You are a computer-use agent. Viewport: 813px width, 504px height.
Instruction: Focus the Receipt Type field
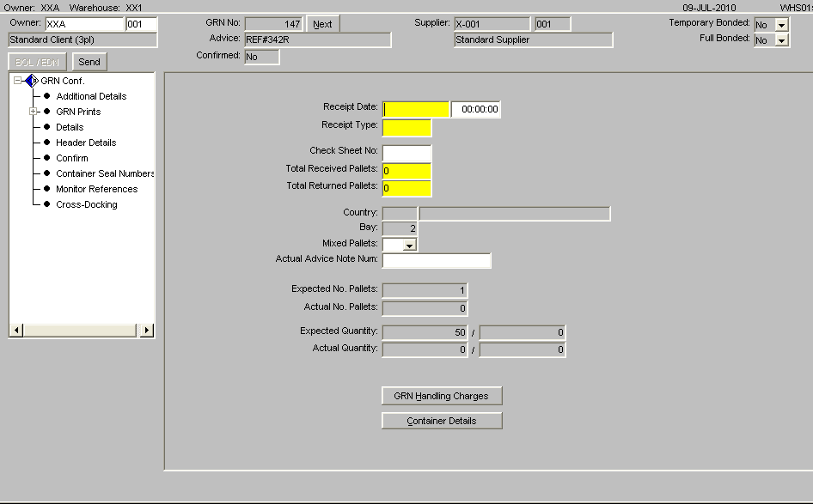point(407,127)
